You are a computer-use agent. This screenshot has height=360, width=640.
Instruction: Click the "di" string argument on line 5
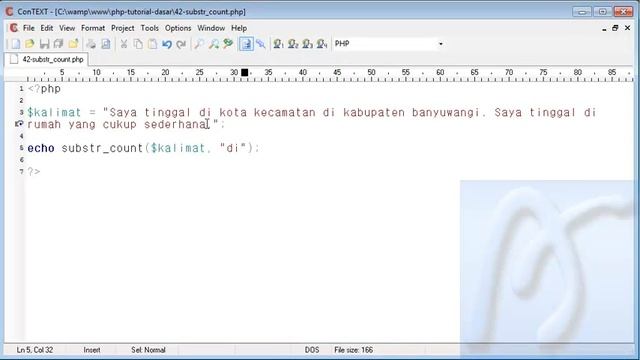point(233,148)
